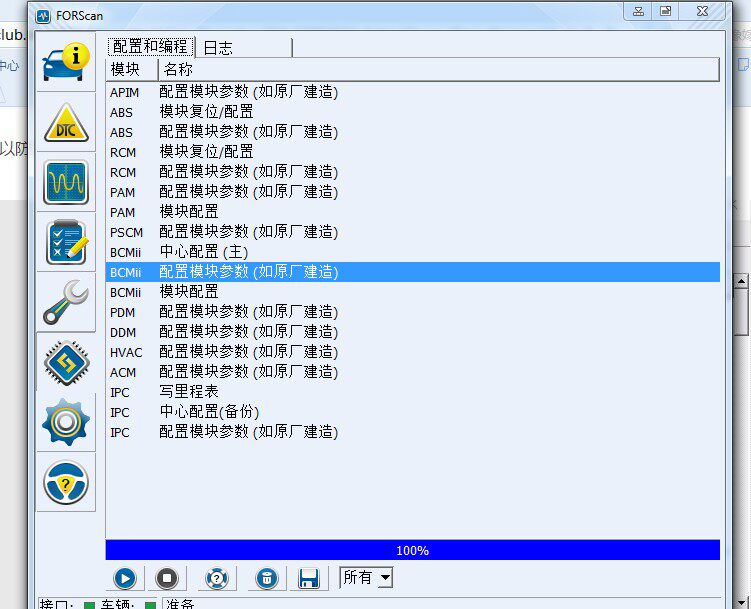
Task: Close the FORScan window
Action: (x=702, y=11)
